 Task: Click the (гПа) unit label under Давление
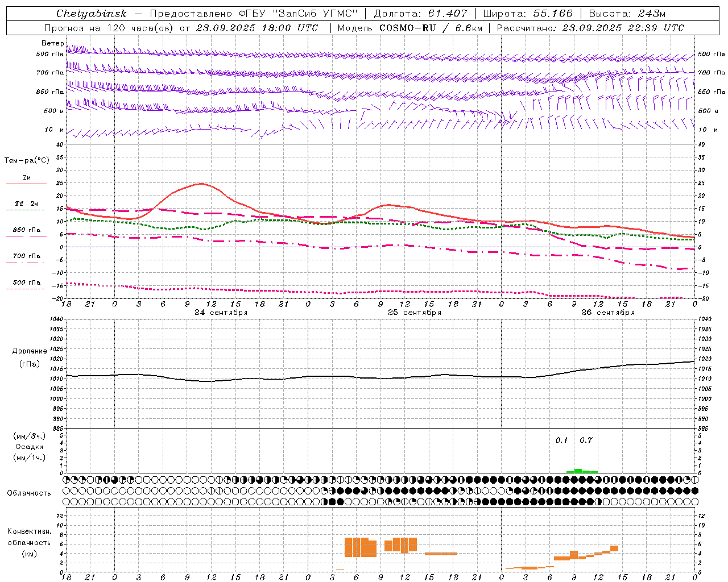click(x=30, y=364)
